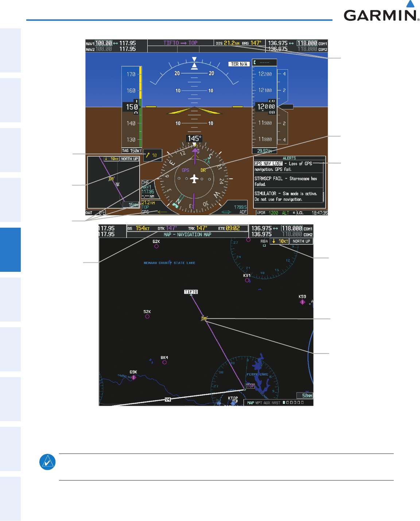Click the BRG 147° field

coord(252,43)
